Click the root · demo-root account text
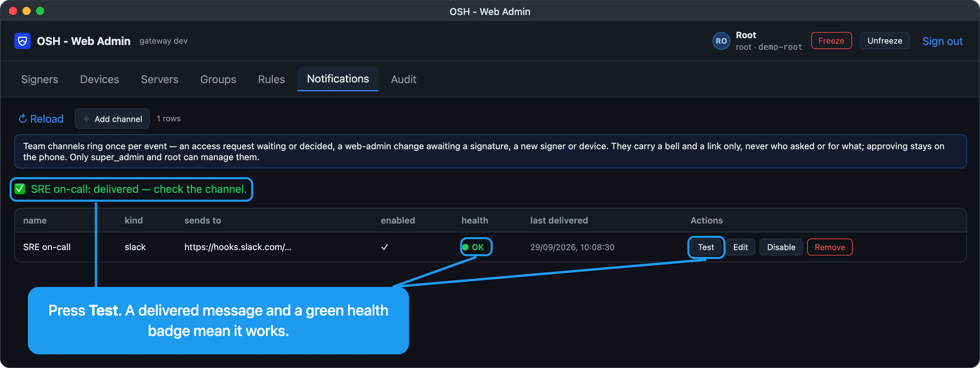 pyautogui.click(x=768, y=47)
